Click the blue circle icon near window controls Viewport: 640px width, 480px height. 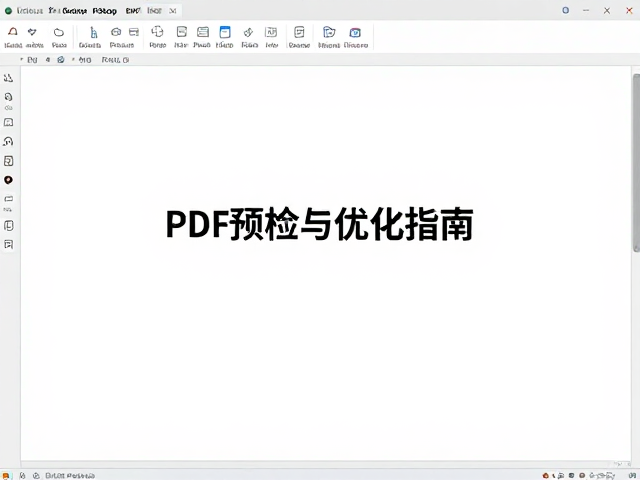click(x=565, y=10)
